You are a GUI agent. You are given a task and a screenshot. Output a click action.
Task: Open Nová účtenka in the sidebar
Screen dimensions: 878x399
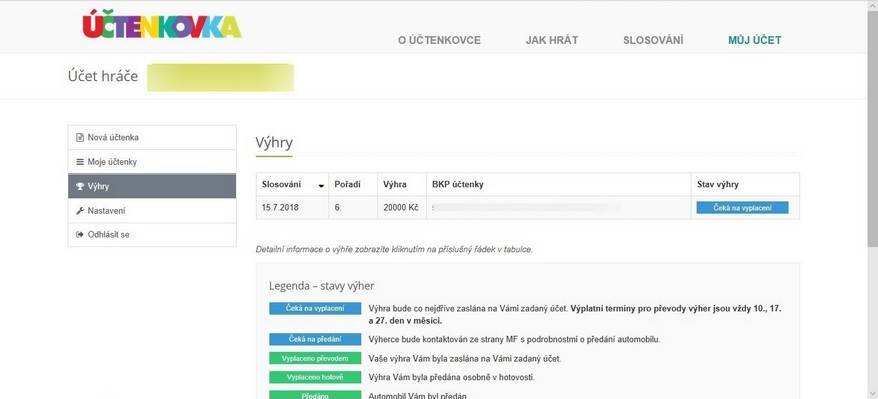pos(152,138)
